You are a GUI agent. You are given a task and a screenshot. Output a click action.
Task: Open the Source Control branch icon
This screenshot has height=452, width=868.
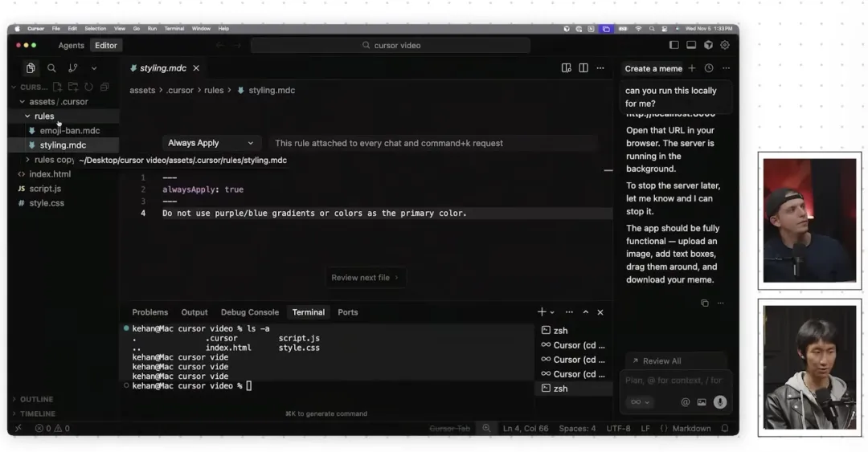(72, 68)
